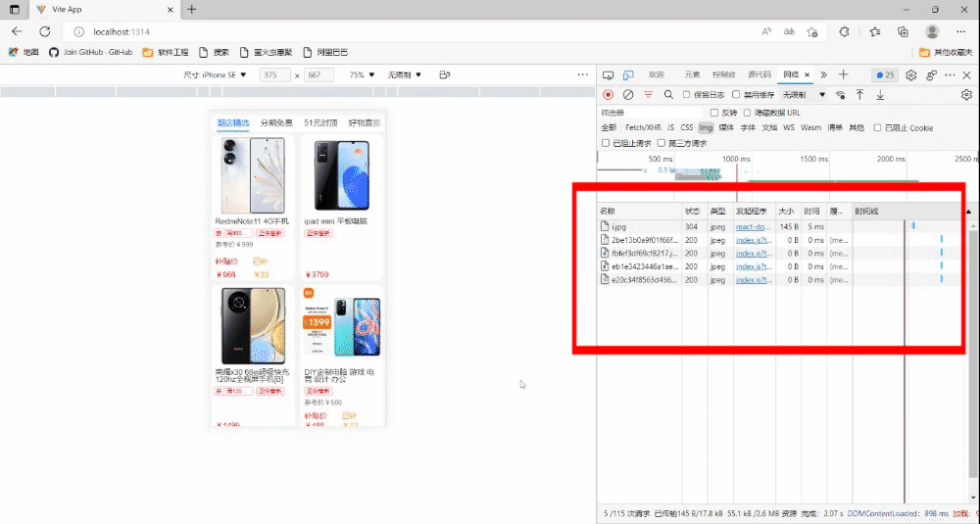Screen dimensions: 980x524
Task: Check the 隐藏数据 URL checkbox
Action: coord(747,113)
